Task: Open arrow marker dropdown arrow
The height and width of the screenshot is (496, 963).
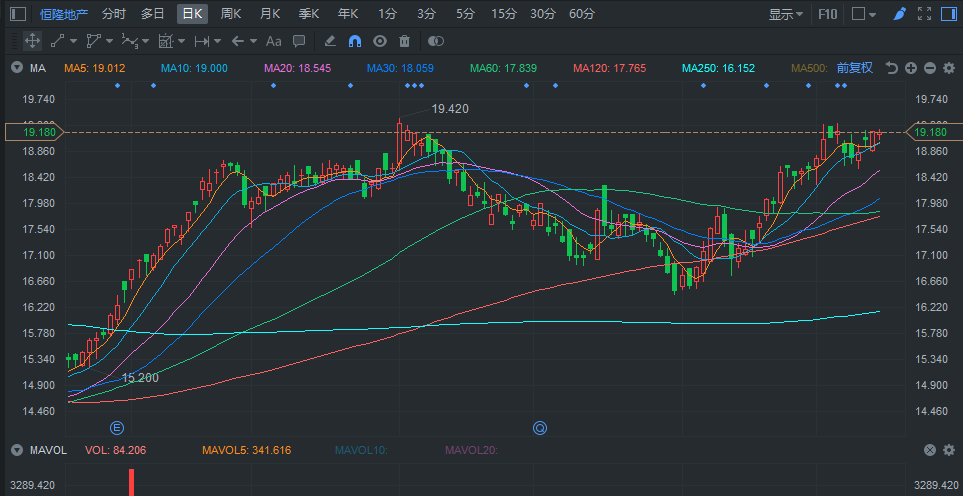Action: pyautogui.click(x=254, y=41)
